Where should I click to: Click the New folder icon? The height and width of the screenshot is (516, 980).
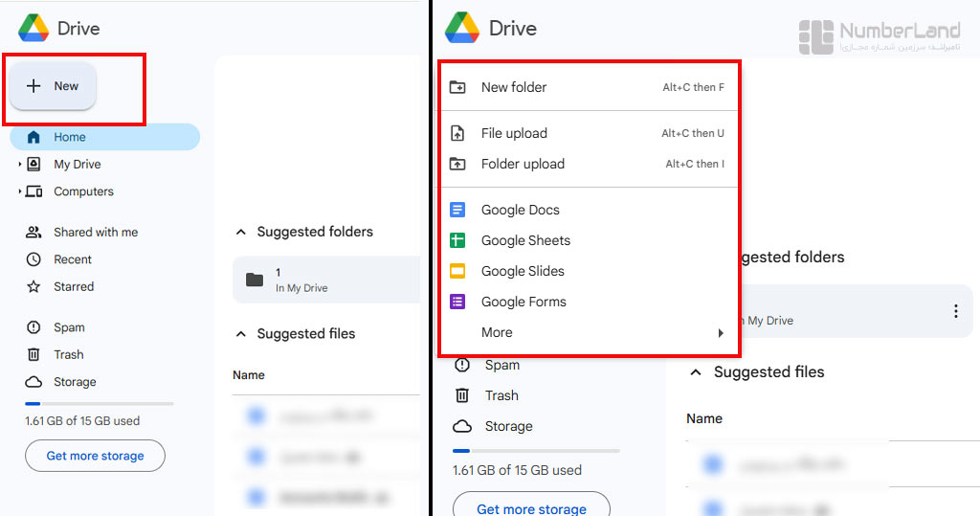coord(457,87)
